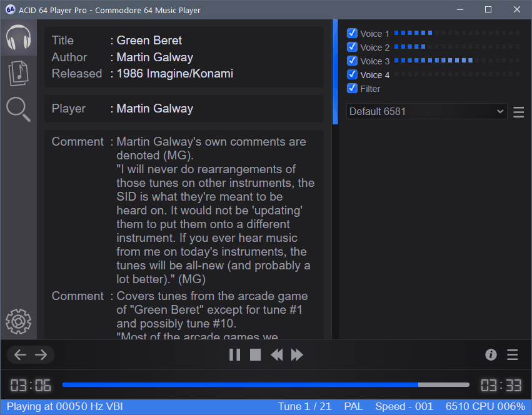The height and width of the screenshot is (415, 532).
Task: Open the headphones now-playing view
Action: (x=18, y=37)
